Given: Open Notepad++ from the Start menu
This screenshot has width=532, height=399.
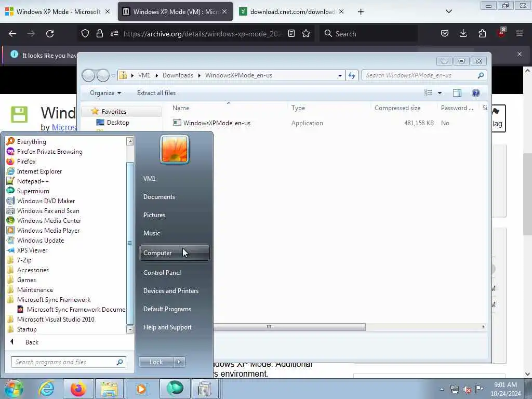Looking at the screenshot, I should [33, 181].
